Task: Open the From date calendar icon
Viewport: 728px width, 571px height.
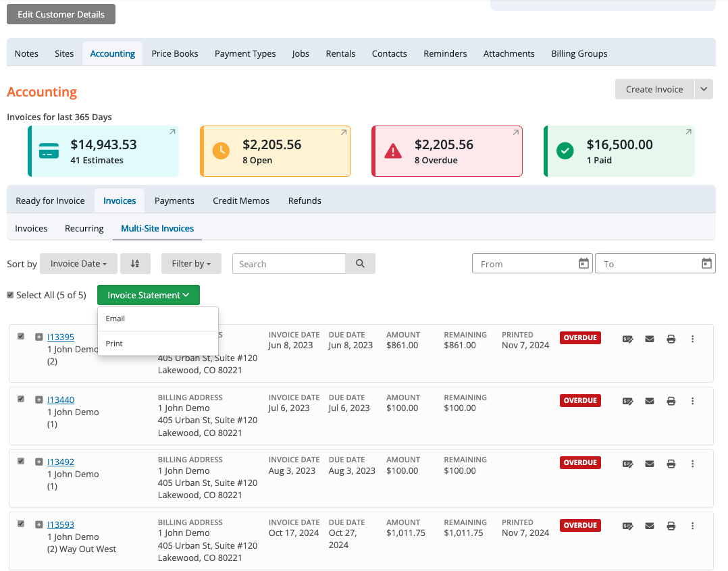Action: tap(583, 263)
